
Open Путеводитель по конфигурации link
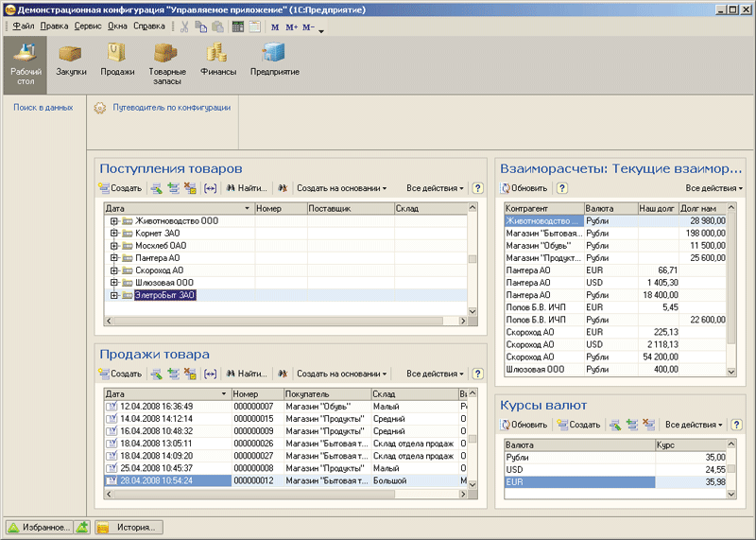[x=171, y=108]
